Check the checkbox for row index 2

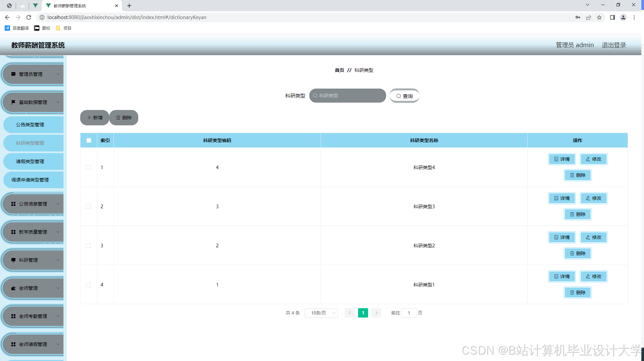(88, 207)
